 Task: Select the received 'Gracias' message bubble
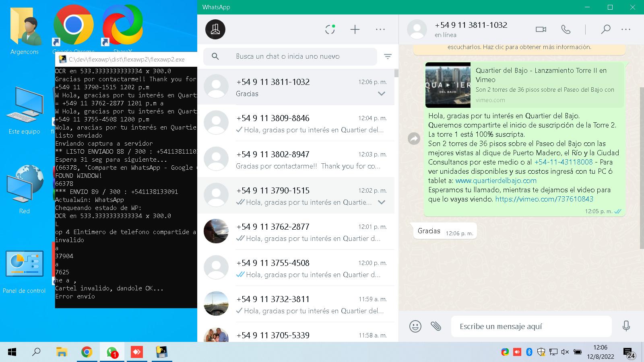tap(445, 231)
